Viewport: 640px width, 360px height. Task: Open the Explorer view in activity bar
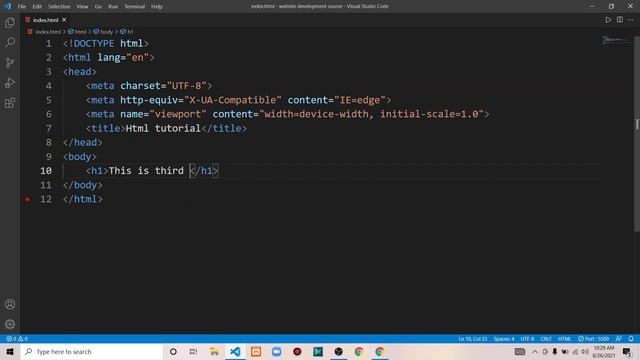tap(10, 22)
